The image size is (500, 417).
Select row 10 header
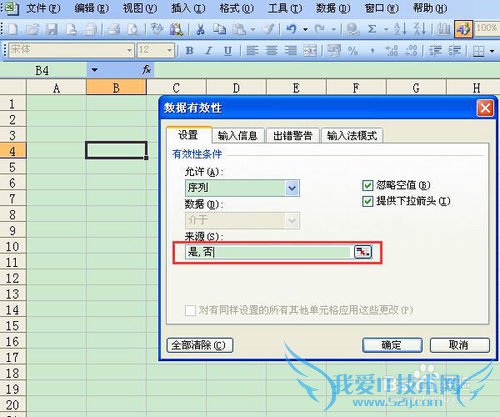pos(13,247)
